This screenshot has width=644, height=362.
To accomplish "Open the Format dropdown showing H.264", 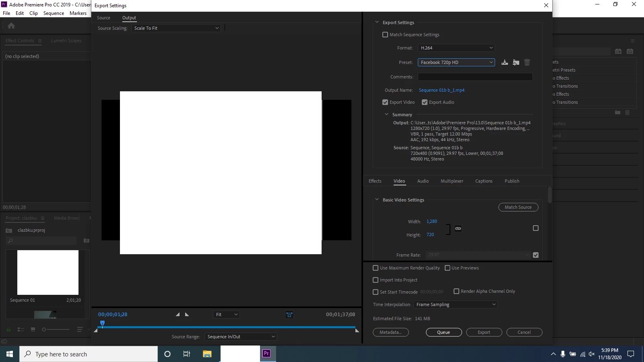I will click(x=456, y=48).
